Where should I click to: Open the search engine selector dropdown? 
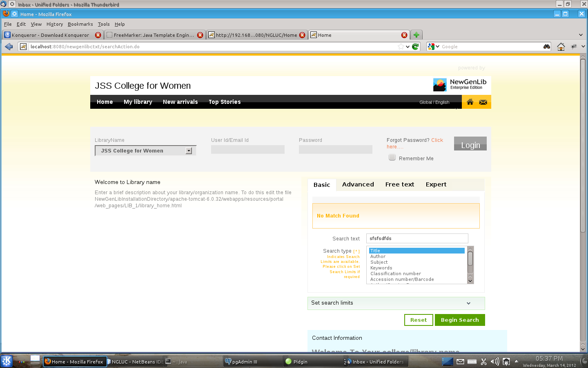coord(433,47)
